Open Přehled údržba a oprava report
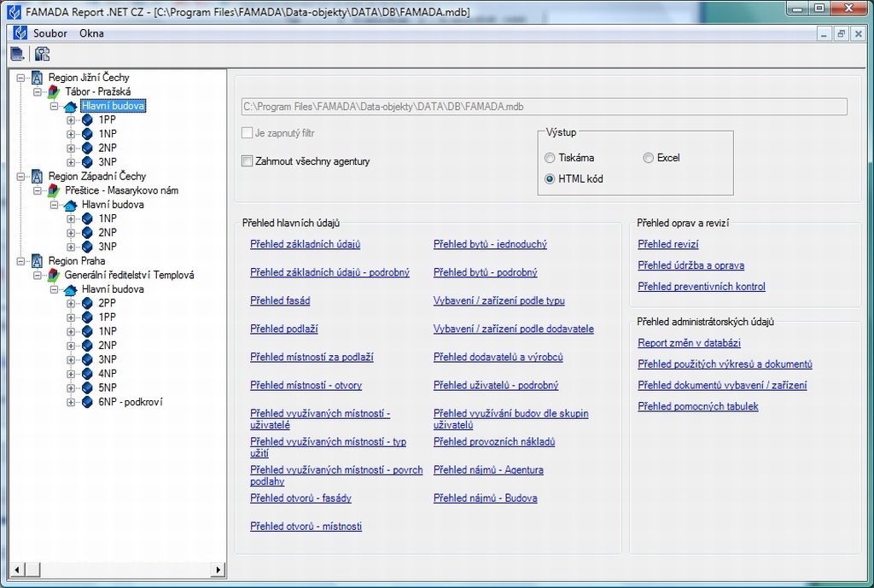Screen dimensions: 874x588 pyautogui.click(x=690, y=265)
